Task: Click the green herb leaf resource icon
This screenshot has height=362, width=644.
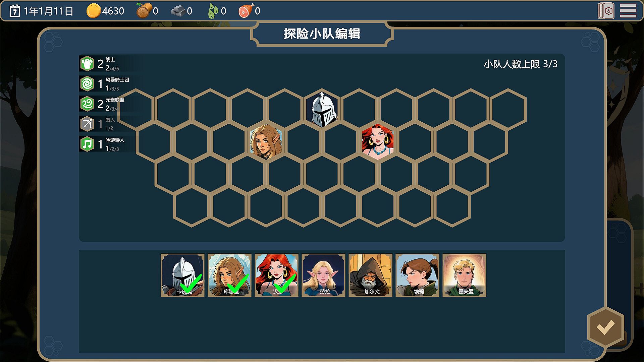Action: 213,11
